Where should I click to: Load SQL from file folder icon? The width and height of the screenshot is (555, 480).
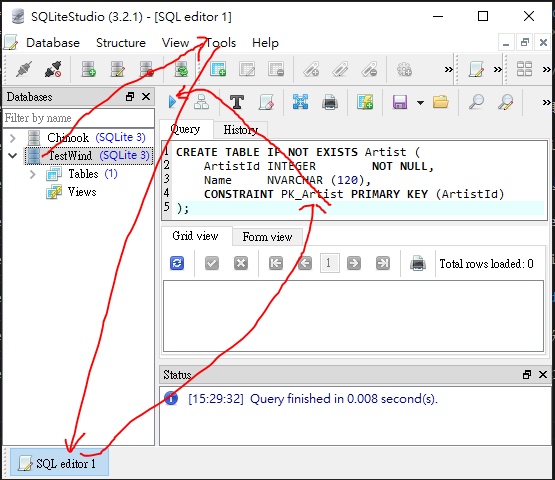[441, 102]
